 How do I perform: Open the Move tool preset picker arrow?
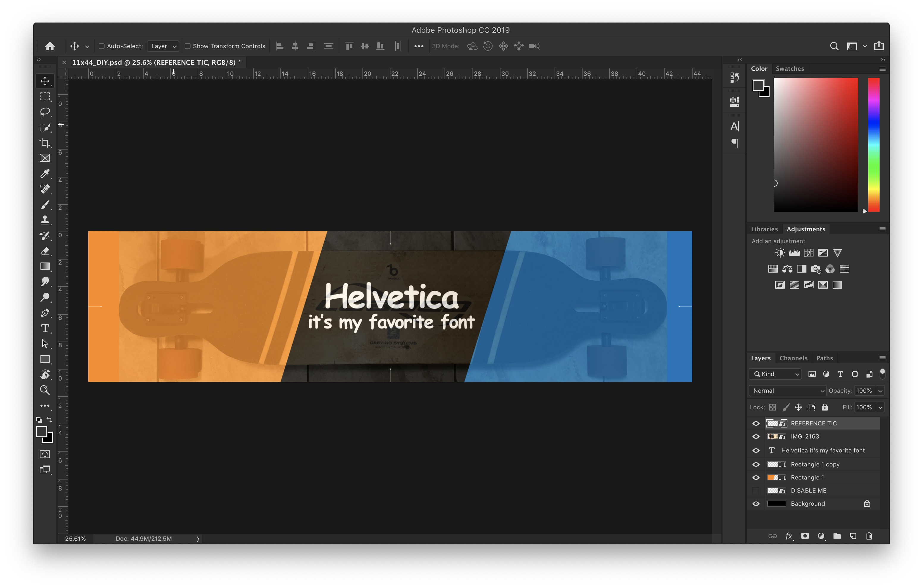87,46
